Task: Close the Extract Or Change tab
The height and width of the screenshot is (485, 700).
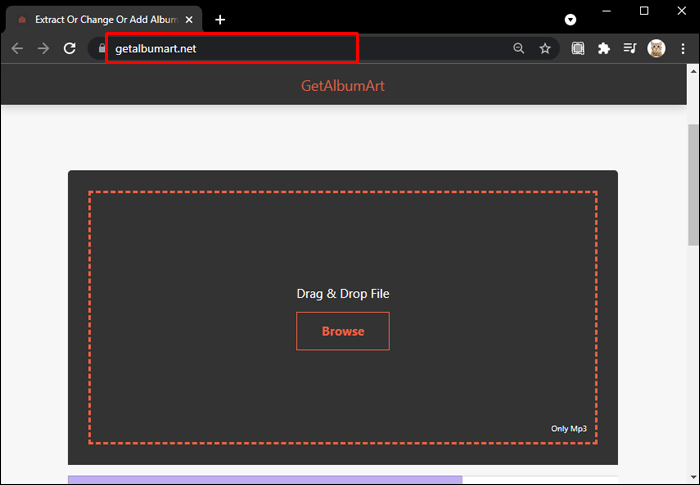Action: click(189, 20)
